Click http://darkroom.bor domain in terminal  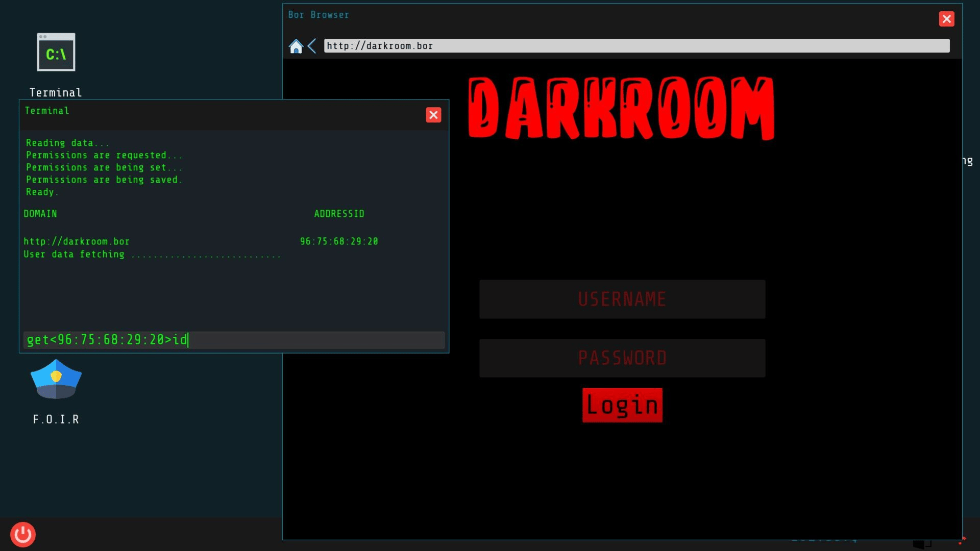[x=77, y=241]
